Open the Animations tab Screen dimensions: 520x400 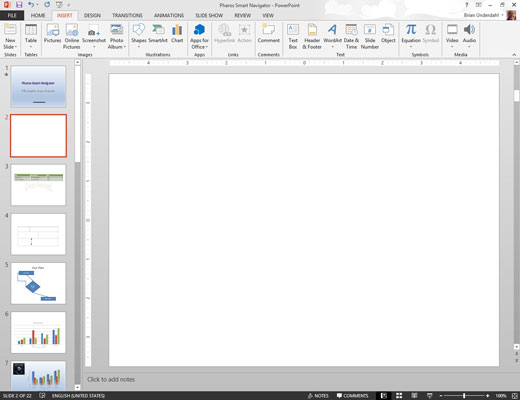pos(169,15)
